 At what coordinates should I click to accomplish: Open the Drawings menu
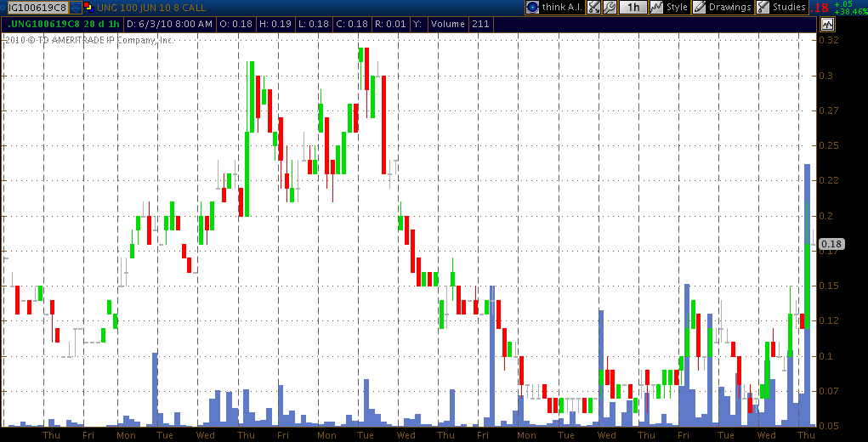729,7
